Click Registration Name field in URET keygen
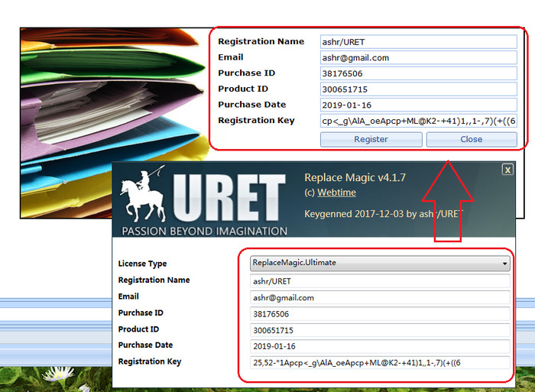 click(380, 281)
